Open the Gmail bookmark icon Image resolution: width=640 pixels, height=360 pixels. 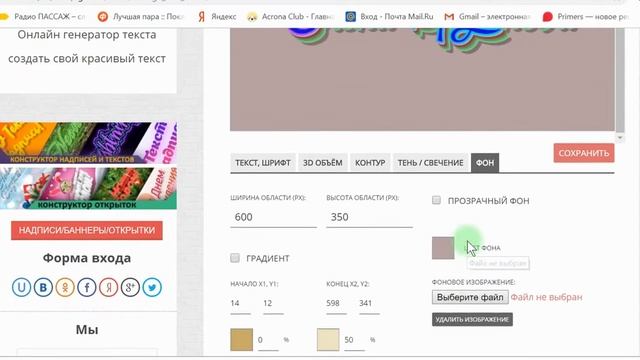point(449,17)
